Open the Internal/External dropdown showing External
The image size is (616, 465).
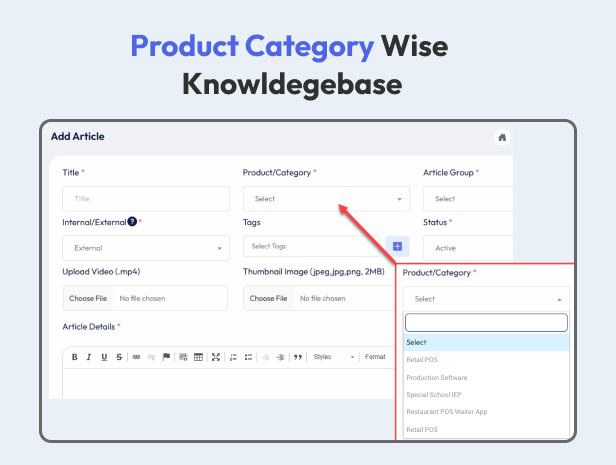[x=145, y=248]
